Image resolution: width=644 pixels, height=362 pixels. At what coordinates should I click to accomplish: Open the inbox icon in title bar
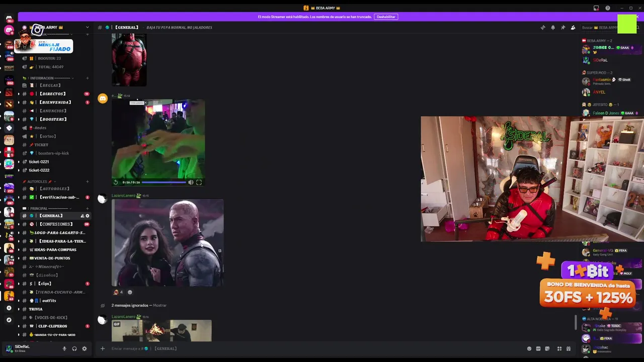(596, 8)
